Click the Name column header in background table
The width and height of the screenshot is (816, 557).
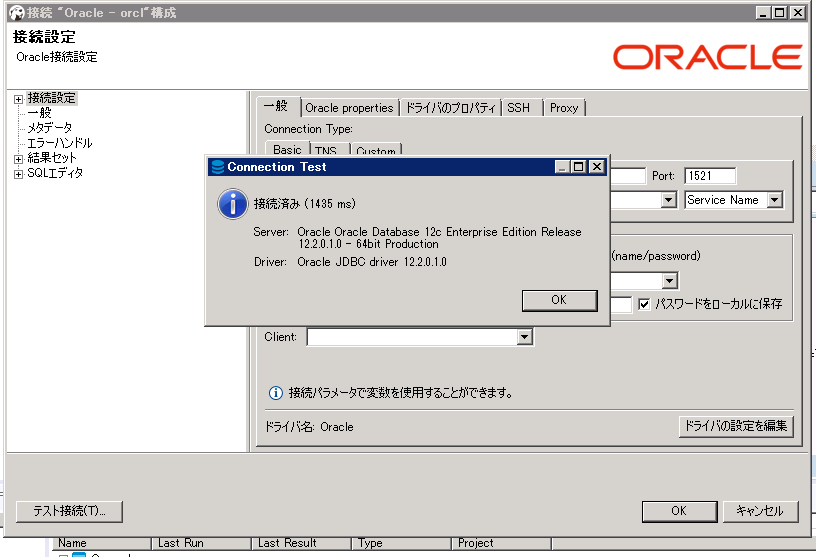tap(102, 543)
